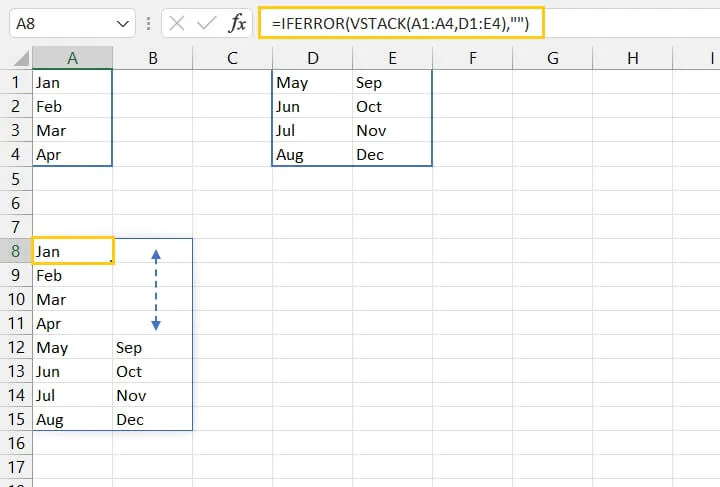Select cell A15 containing Aug
The image size is (720, 487).
click(73, 419)
